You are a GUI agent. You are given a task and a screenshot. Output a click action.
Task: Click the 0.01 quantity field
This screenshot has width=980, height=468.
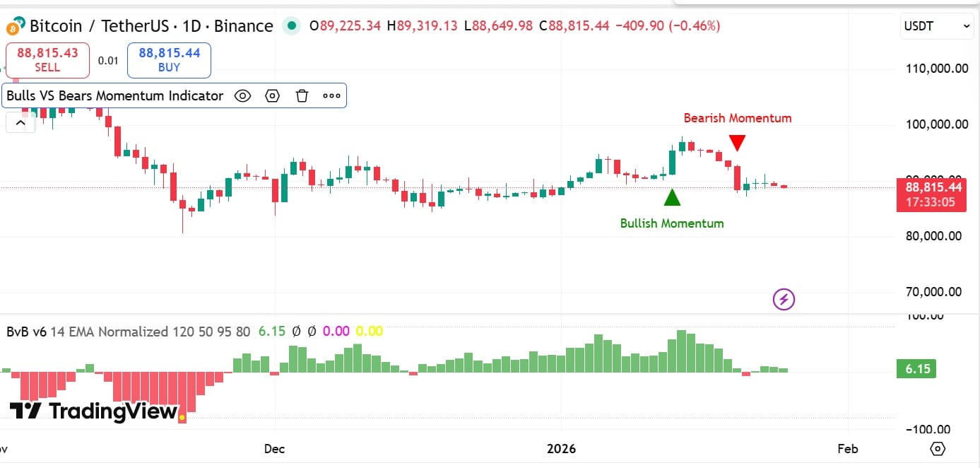pos(107,60)
